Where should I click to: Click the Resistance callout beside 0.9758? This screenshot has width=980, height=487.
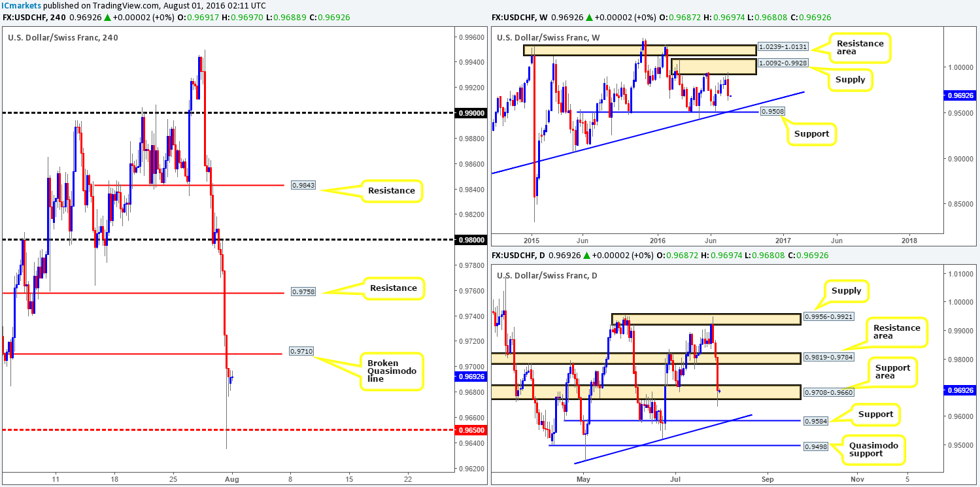[395, 288]
